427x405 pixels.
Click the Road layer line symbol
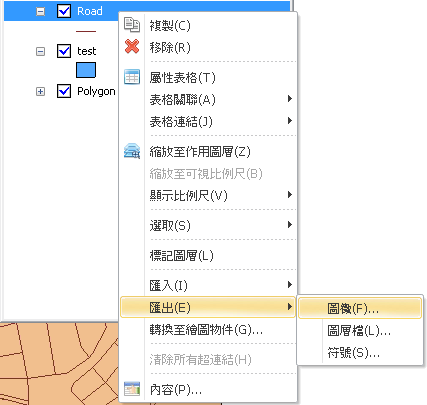click(86, 31)
